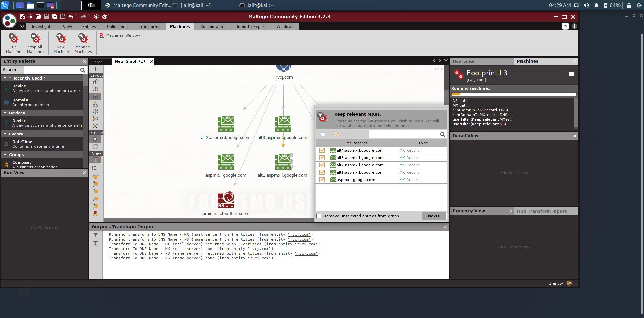Stop the Footprint L3 machine
Viewport: 644px width, 318px height.
[572, 74]
